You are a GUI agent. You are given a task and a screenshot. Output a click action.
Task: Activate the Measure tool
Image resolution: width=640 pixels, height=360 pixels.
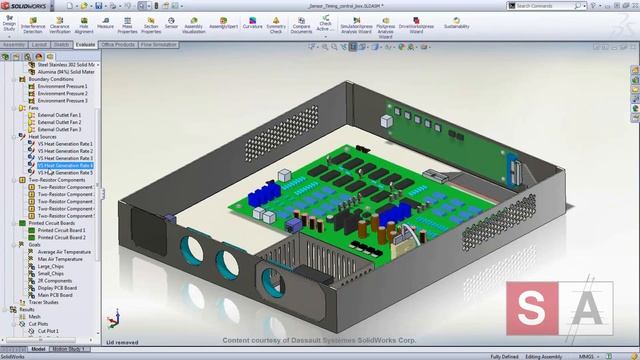[105, 23]
